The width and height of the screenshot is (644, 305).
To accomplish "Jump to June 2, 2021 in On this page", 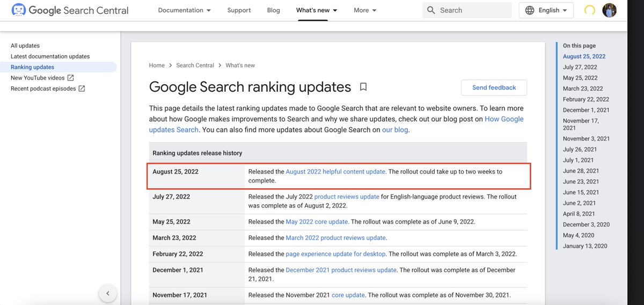I will (x=580, y=203).
